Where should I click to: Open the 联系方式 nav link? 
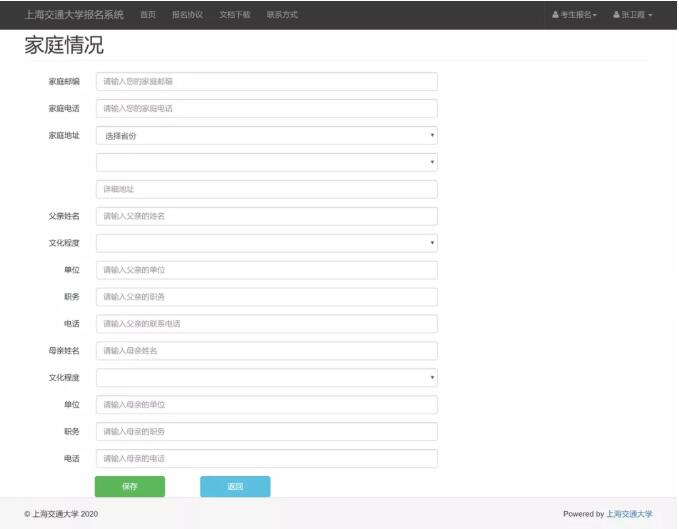coord(282,15)
